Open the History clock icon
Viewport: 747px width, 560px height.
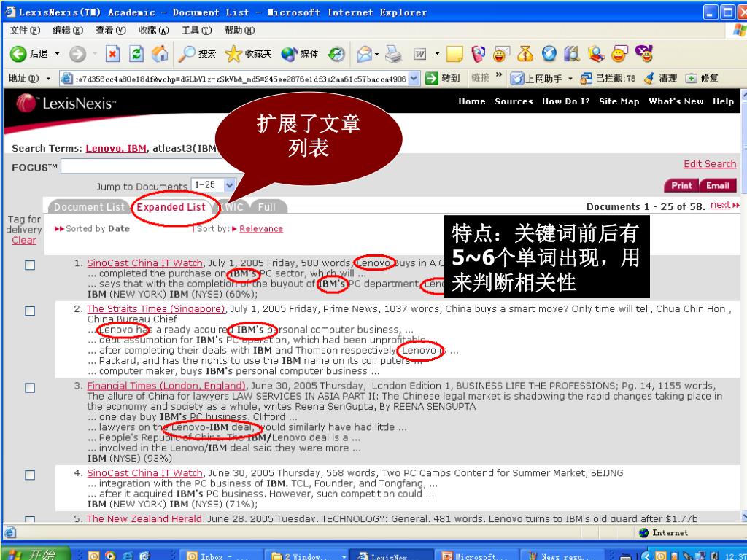point(336,54)
